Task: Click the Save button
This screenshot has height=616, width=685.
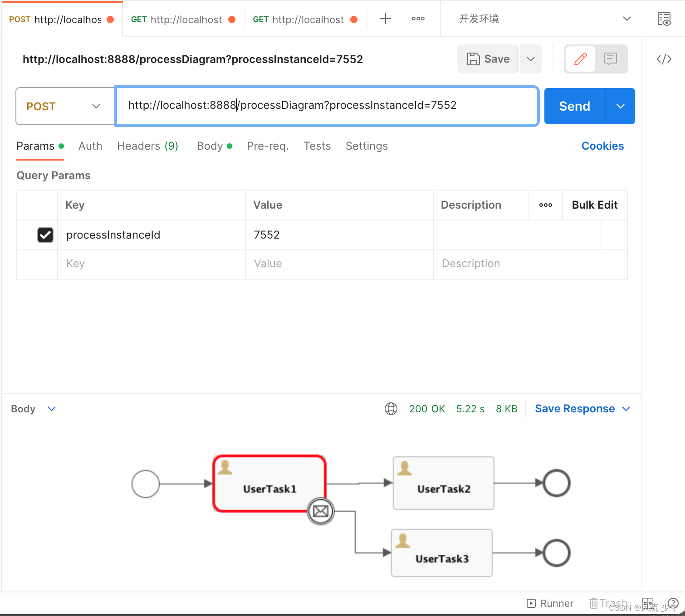Action: pyautogui.click(x=488, y=59)
